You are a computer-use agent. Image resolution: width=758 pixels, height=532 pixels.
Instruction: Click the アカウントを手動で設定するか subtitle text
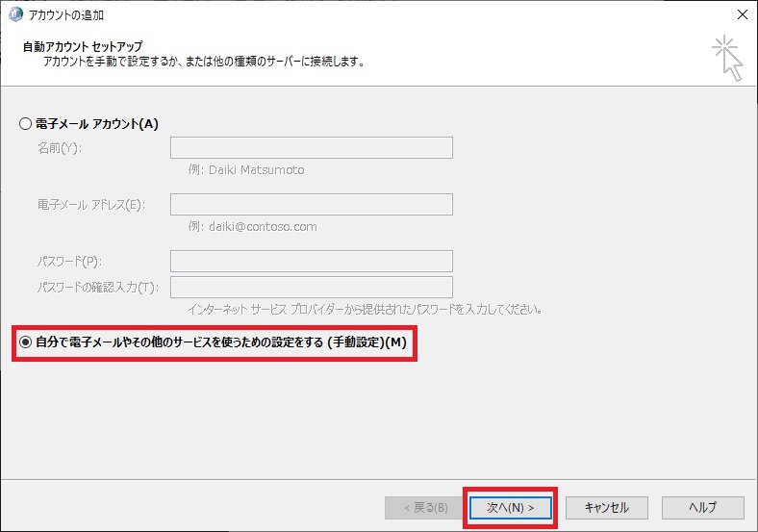[204, 62]
